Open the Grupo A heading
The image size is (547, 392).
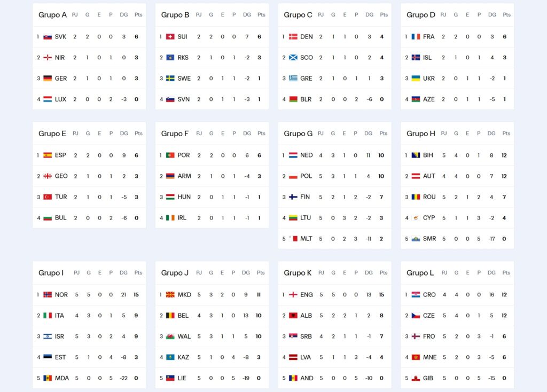(x=52, y=14)
